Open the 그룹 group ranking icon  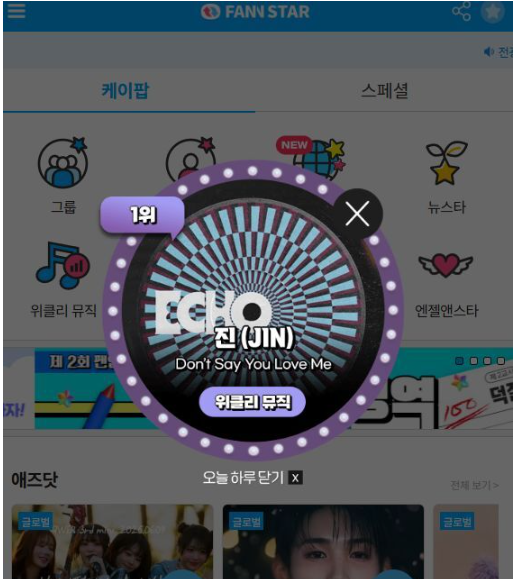click(x=63, y=163)
